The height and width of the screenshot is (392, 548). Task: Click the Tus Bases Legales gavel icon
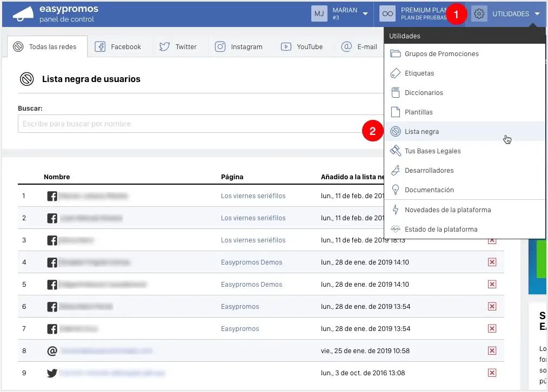click(395, 151)
